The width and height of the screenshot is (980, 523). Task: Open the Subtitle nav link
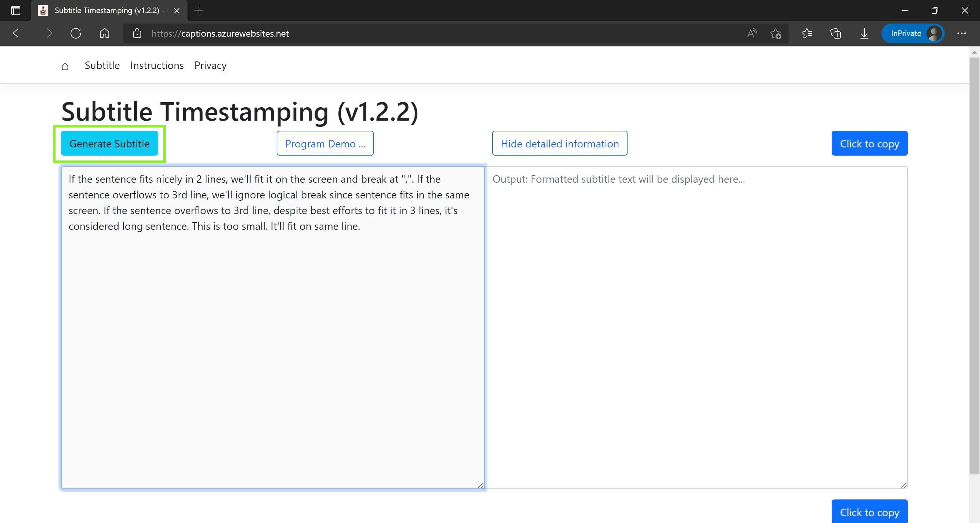102,65
